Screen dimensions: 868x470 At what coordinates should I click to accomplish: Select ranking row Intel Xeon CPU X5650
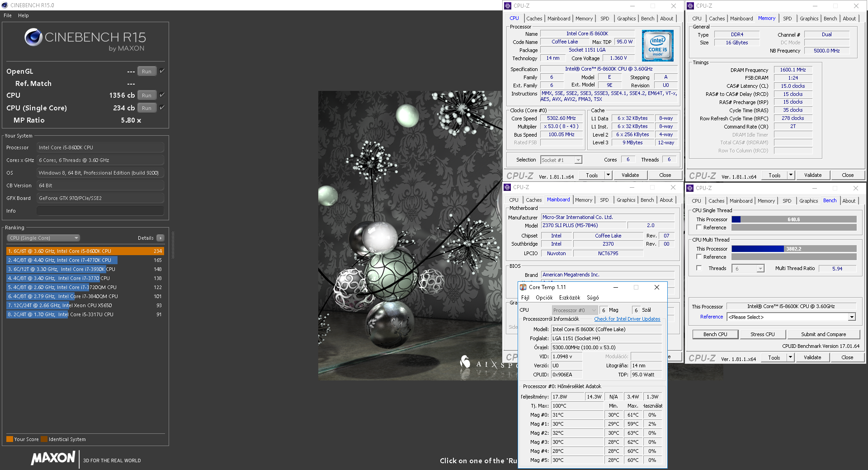coord(85,305)
